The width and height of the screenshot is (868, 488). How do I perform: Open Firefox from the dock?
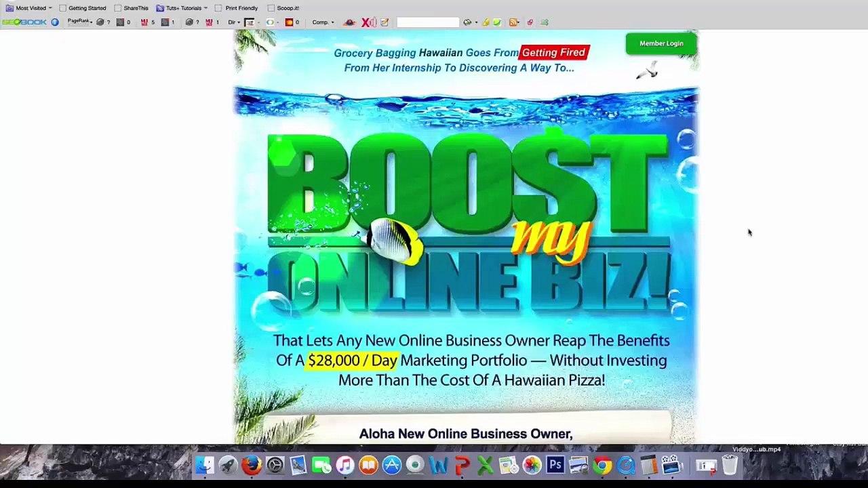252,465
